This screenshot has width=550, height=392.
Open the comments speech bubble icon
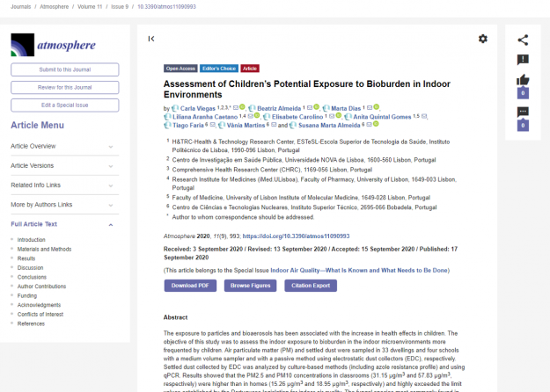(523, 113)
